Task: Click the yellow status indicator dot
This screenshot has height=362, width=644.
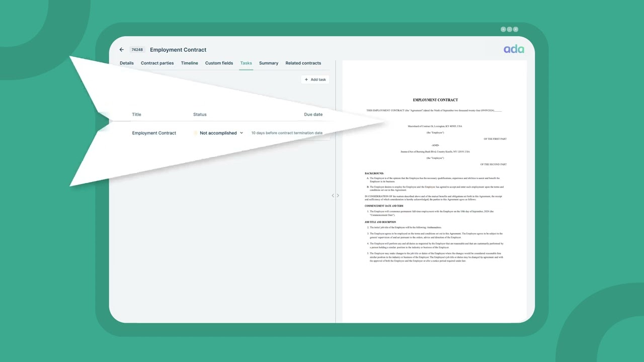Action: (196, 133)
